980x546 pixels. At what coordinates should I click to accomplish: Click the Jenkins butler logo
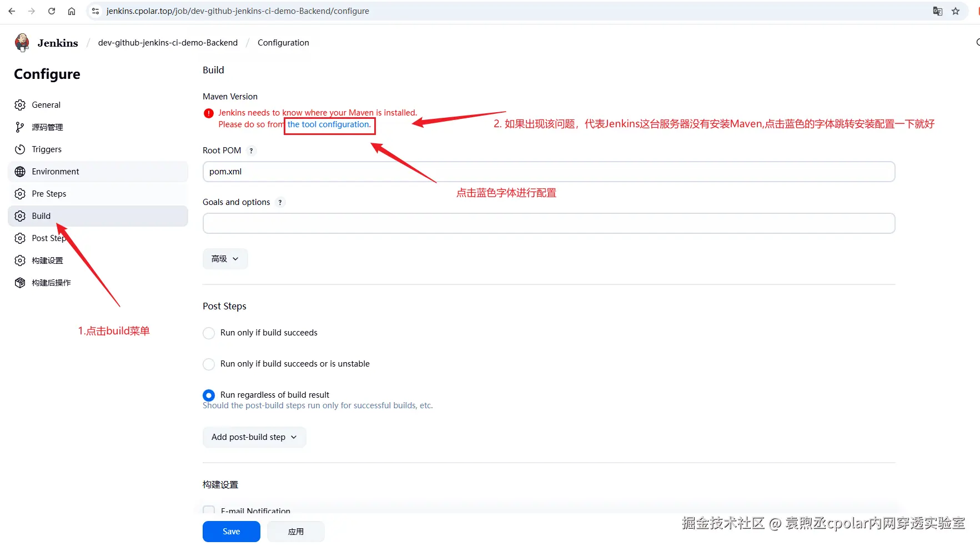click(x=22, y=42)
